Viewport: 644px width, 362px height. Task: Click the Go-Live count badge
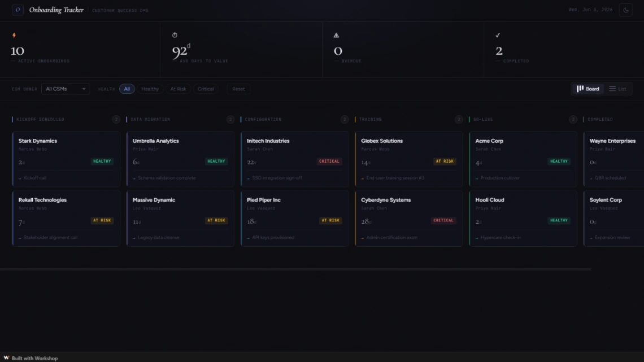pyautogui.click(x=573, y=119)
